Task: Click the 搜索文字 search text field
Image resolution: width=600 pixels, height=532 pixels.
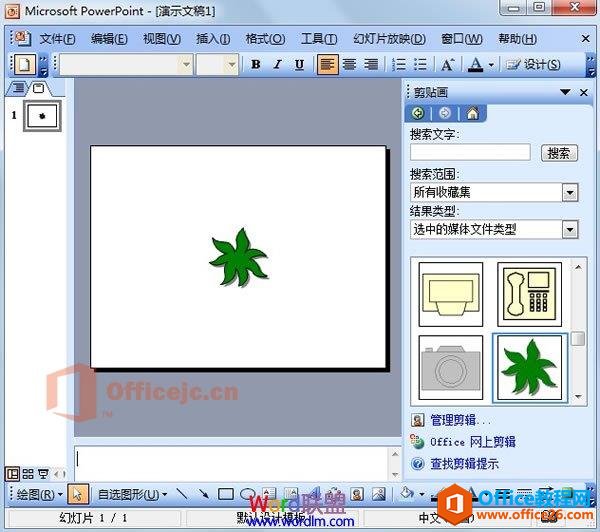Action: [470, 152]
